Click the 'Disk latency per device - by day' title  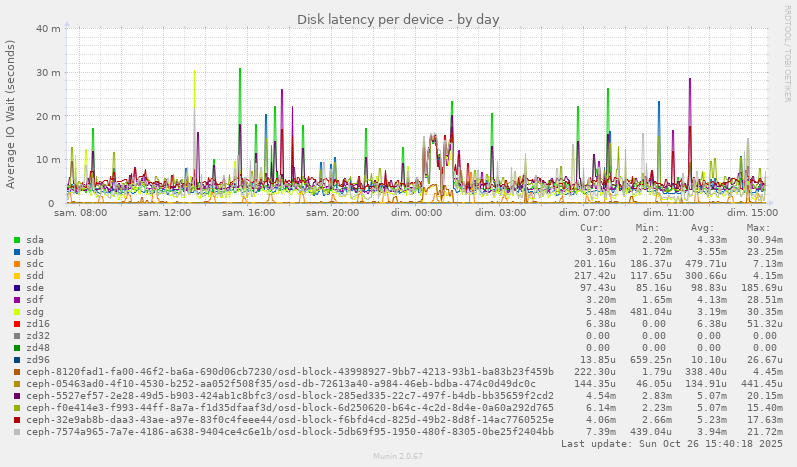(398, 20)
